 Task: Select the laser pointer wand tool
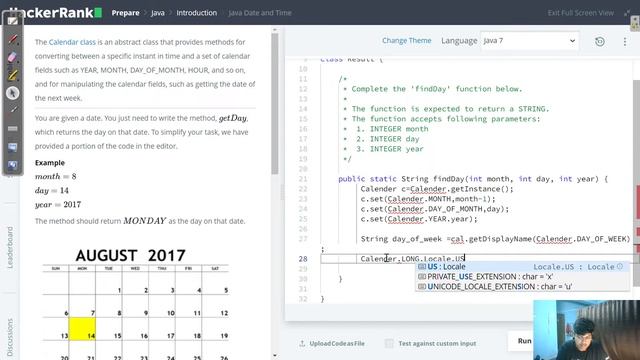click(x=13, y=111)
